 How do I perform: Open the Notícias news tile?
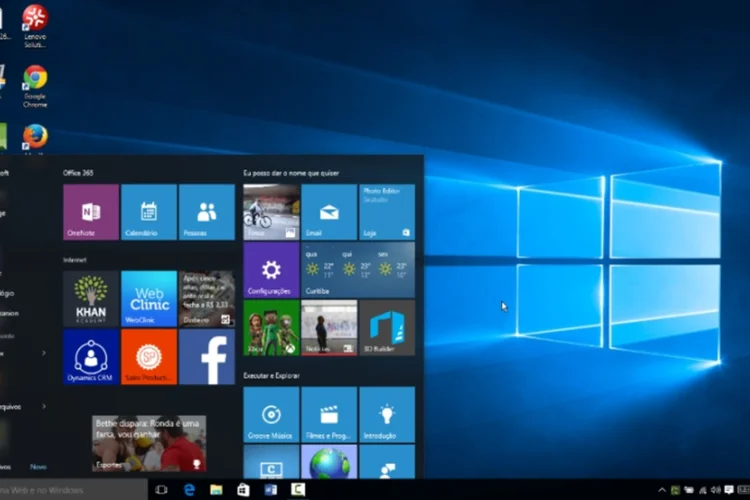pyautogui.click(x=329, y=328)
